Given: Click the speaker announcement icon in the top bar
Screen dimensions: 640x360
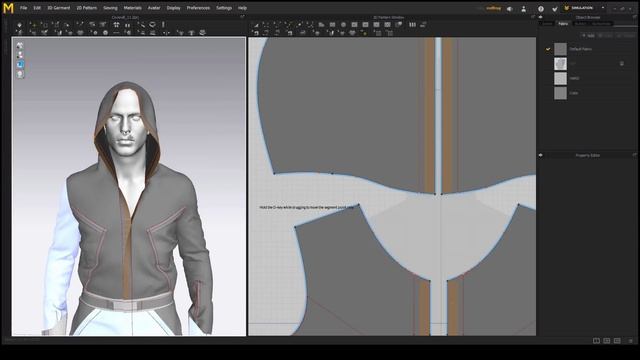Looking at the screenshot, I should [510, 9].
